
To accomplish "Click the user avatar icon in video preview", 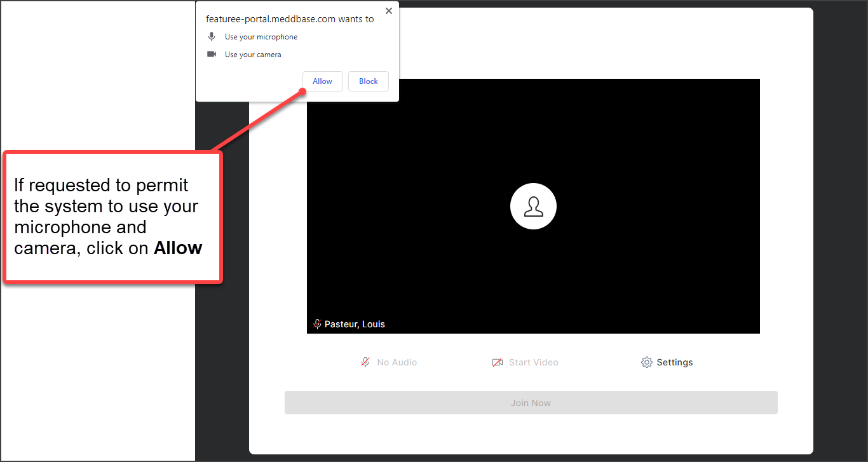I will pos(533,207).
